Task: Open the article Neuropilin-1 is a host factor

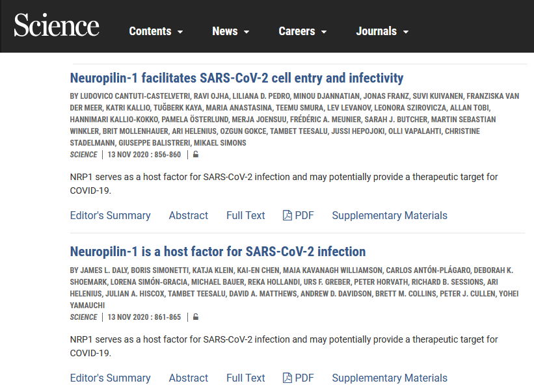Action: 218,252
